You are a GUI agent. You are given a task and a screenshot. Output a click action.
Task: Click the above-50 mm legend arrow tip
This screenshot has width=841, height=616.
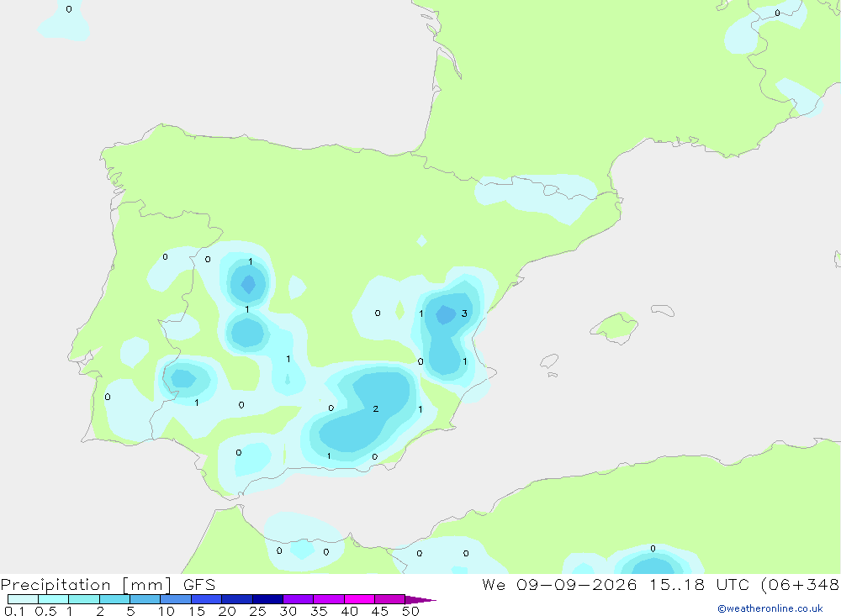point(421,599)
